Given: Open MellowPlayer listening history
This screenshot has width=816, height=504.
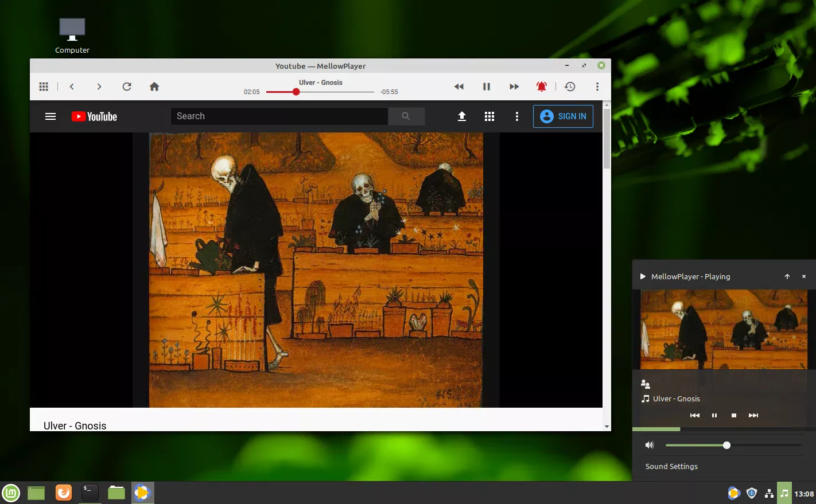Looking at the screenshot, I should click(569, 86).
